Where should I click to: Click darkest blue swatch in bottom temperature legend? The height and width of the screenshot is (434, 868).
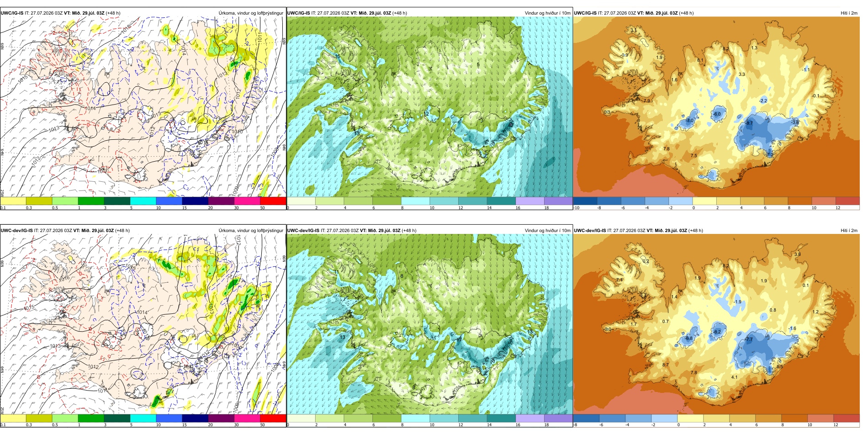click(586, 418)
